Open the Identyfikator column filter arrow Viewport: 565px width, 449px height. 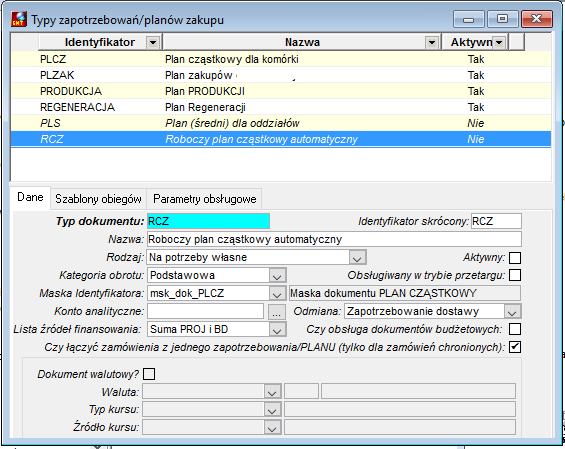(153, 43)
